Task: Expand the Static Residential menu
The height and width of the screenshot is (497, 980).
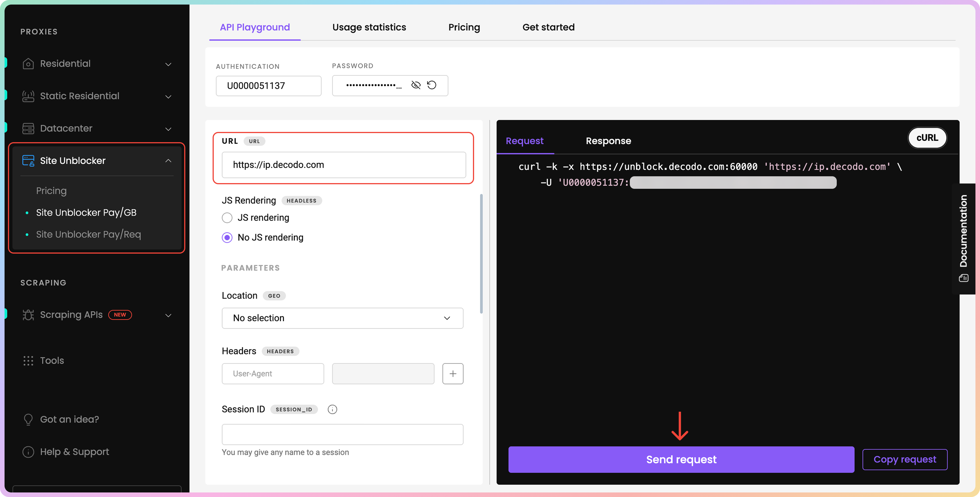Action: coord(168,97)
